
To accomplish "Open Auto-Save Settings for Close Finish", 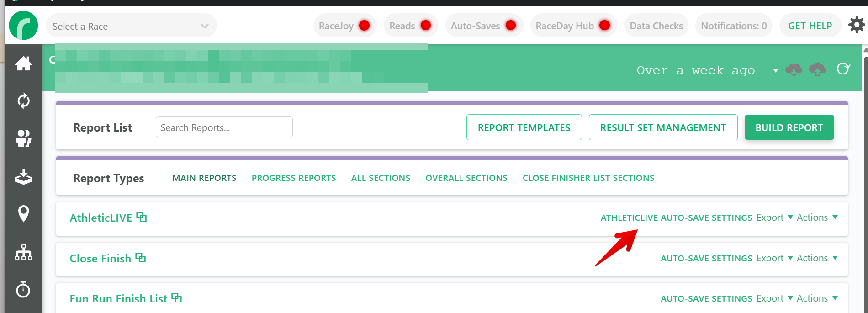I will (x=706, y=259).
